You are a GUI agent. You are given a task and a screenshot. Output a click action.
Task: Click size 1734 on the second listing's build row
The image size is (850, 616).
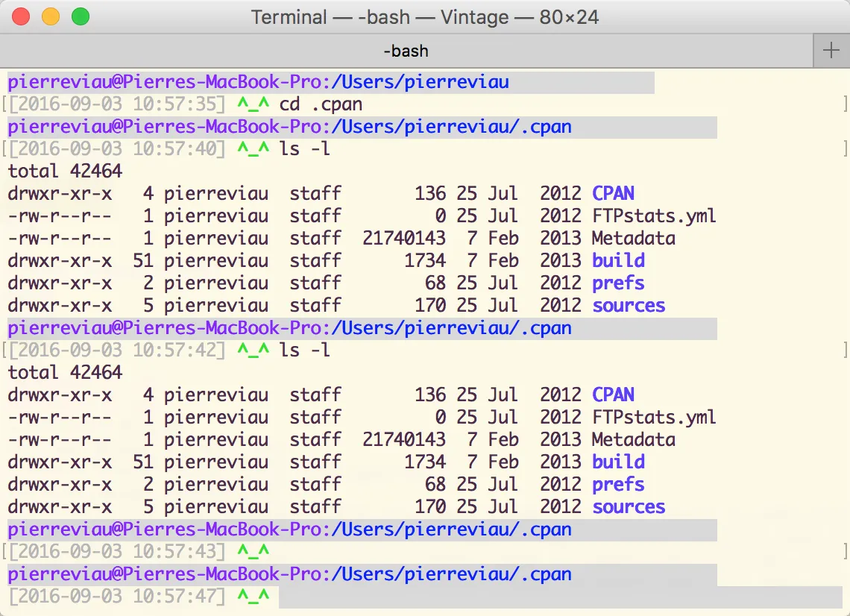click(x=426, y=462)
